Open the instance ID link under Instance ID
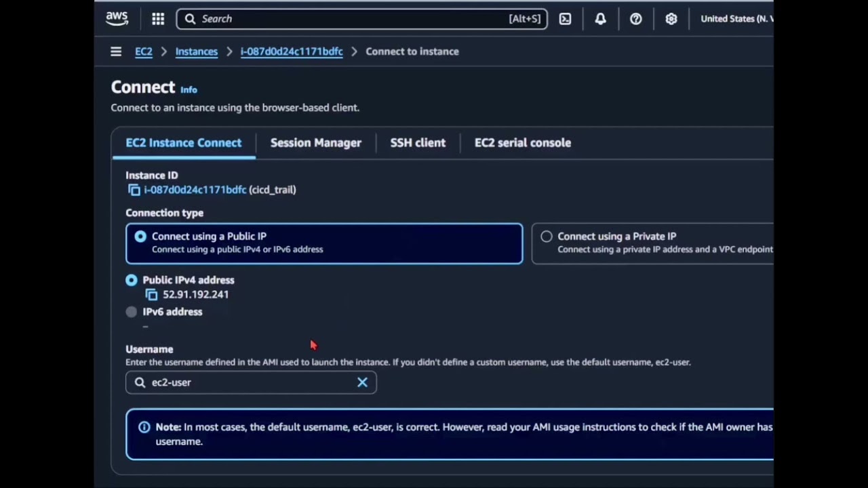868x488 pixels. [195, 190]
